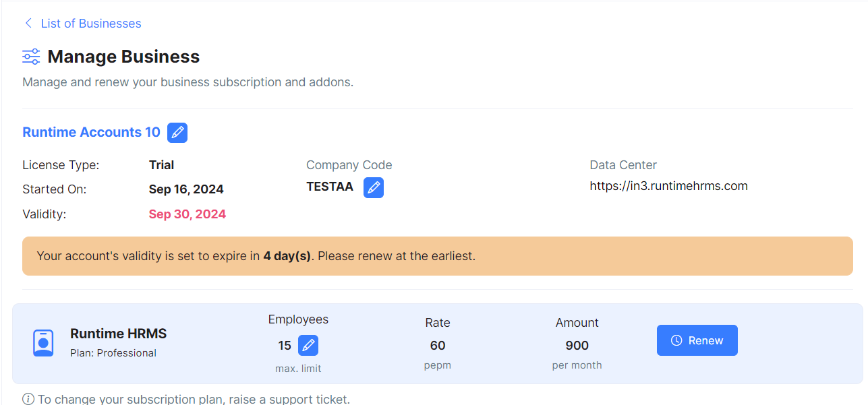Select the Sep 30, 2024 validity date

pos(187,214)
